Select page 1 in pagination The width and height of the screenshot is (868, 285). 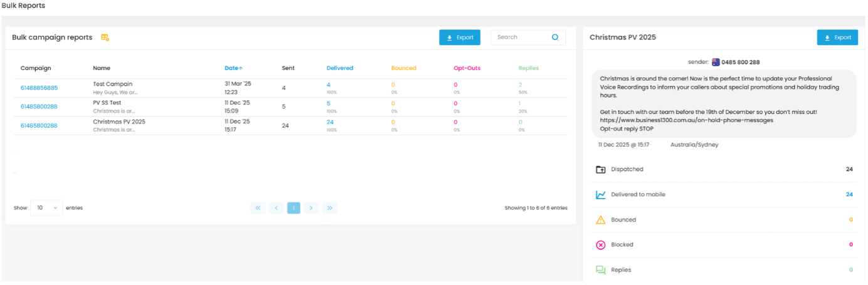(294, 208)
